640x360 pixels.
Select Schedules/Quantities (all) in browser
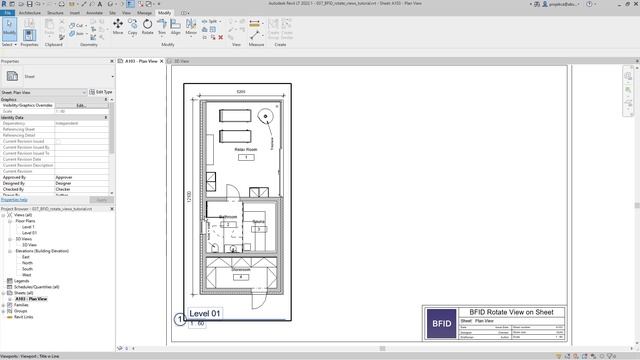pos(36,287)
